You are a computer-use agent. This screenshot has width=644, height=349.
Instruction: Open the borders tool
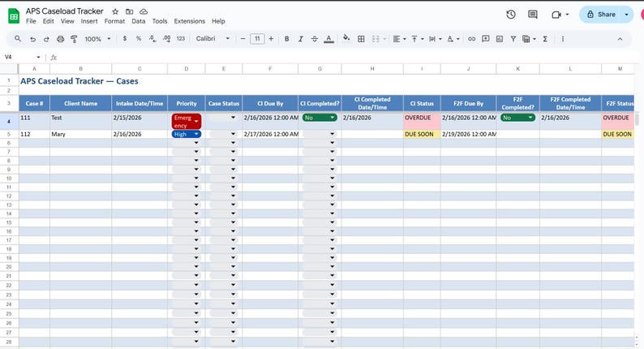tap(361, 39)
